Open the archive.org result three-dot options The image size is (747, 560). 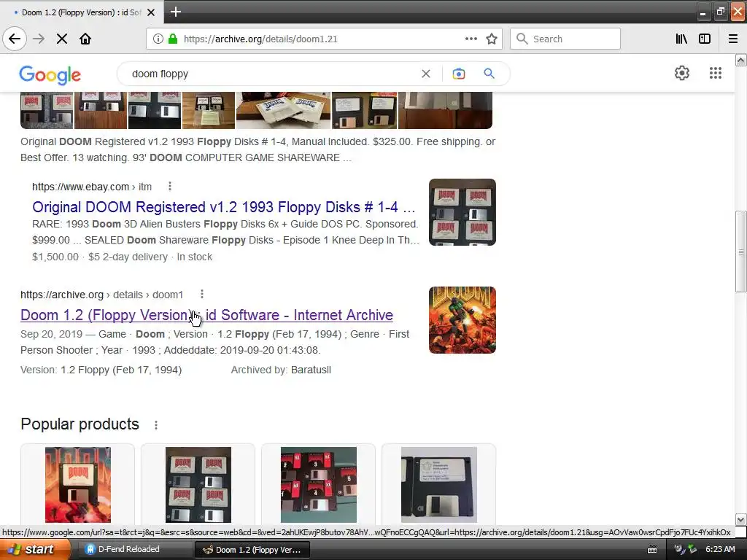[x=202, y=295]
